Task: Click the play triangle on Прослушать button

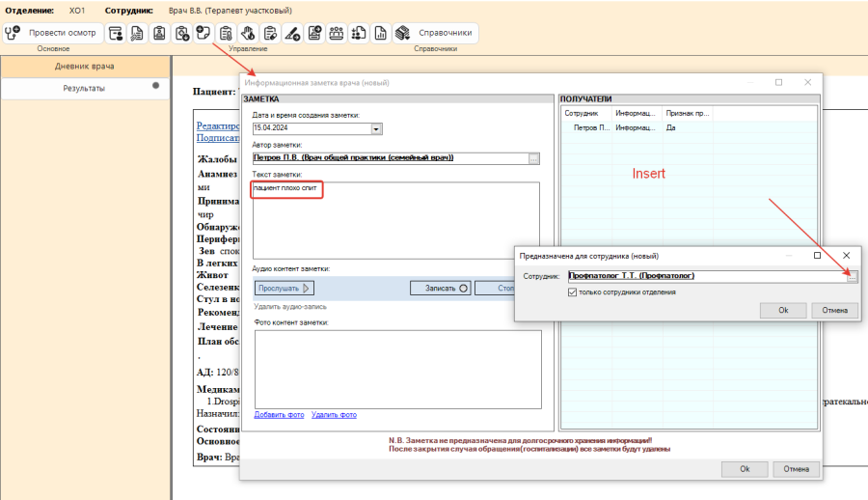Action: [x=308, y=289]
